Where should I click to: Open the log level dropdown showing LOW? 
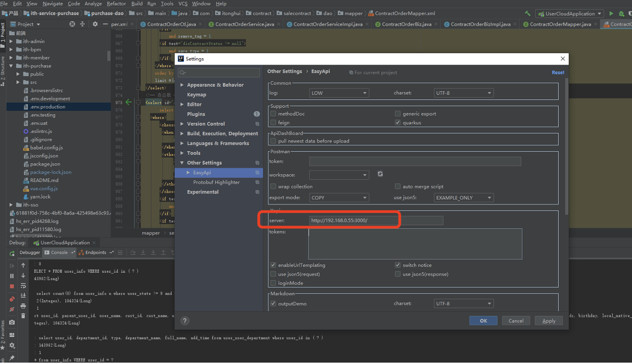click(x=339, y=93)
